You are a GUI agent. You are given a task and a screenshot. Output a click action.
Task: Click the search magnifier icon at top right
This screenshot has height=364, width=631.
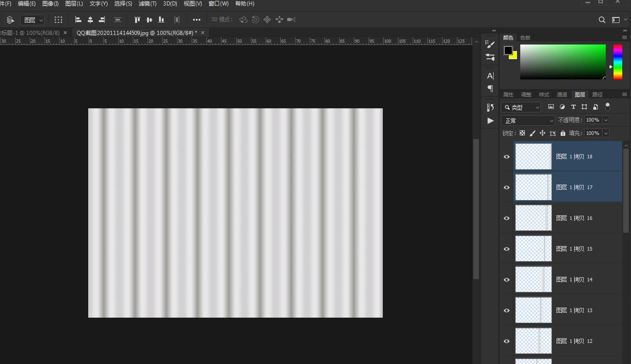[602, 20]
